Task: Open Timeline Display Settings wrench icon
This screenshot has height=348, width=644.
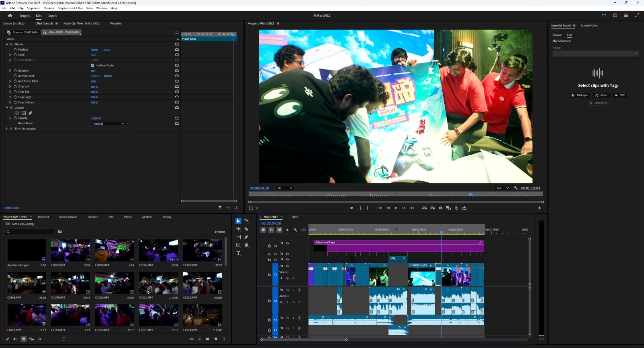Action: pyautogui.click(x=295, y=230)
